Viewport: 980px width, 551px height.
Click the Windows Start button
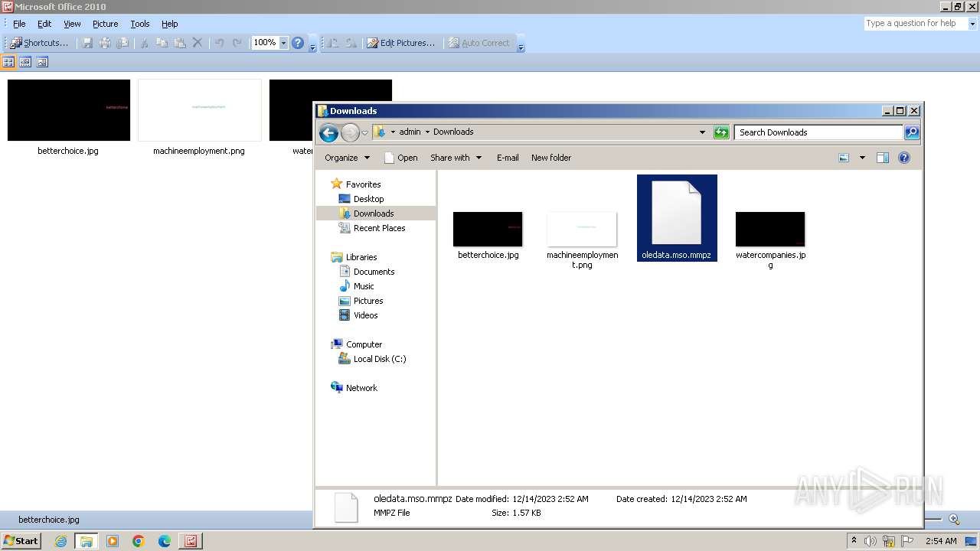pos(21,541)
